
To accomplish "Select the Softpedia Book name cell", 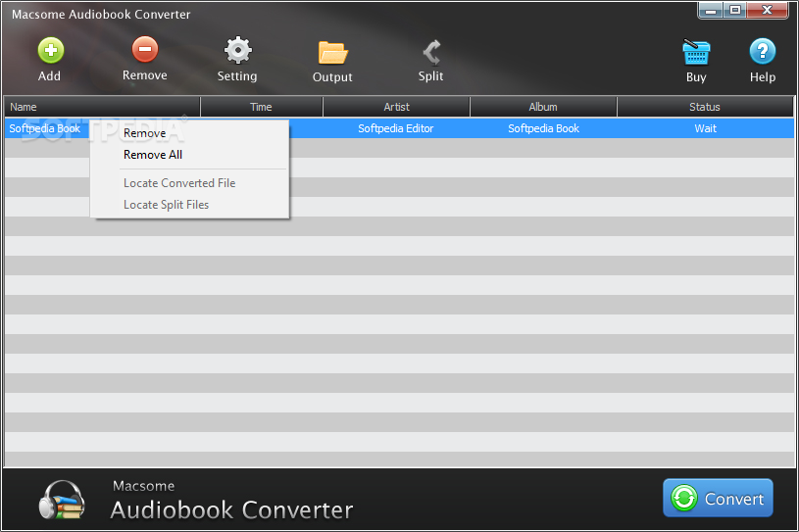I will (x=45, y=128).
